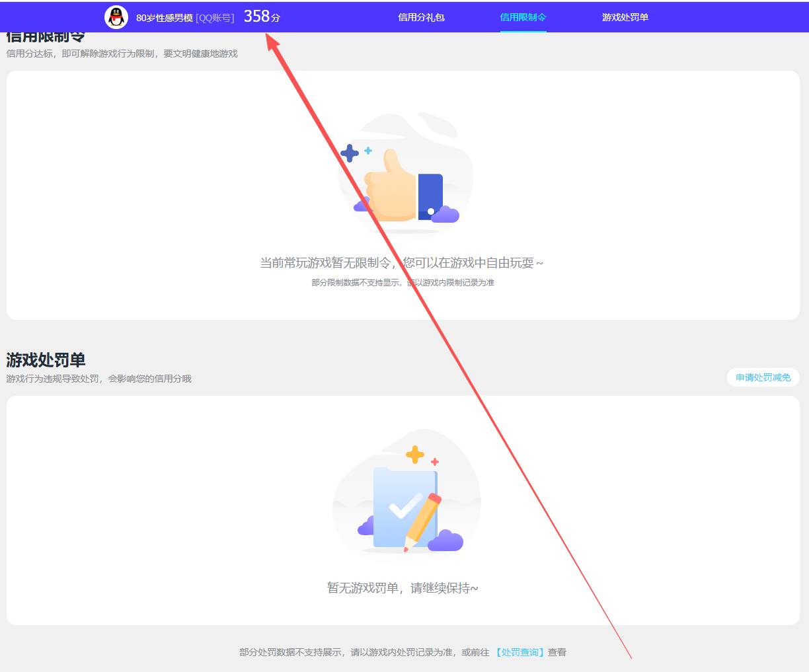Click the QQ penguin avatar icon
Screen dimensions: 809x672
(116, 17)
